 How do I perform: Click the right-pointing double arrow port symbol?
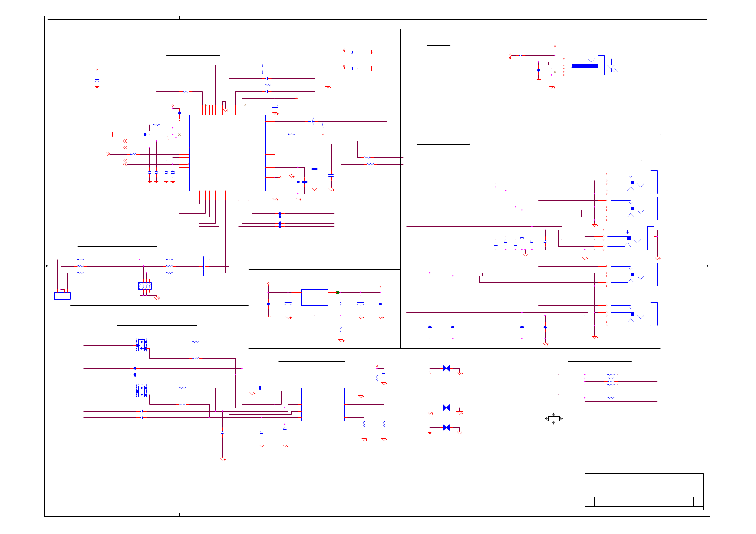click(x=108, y=154)
